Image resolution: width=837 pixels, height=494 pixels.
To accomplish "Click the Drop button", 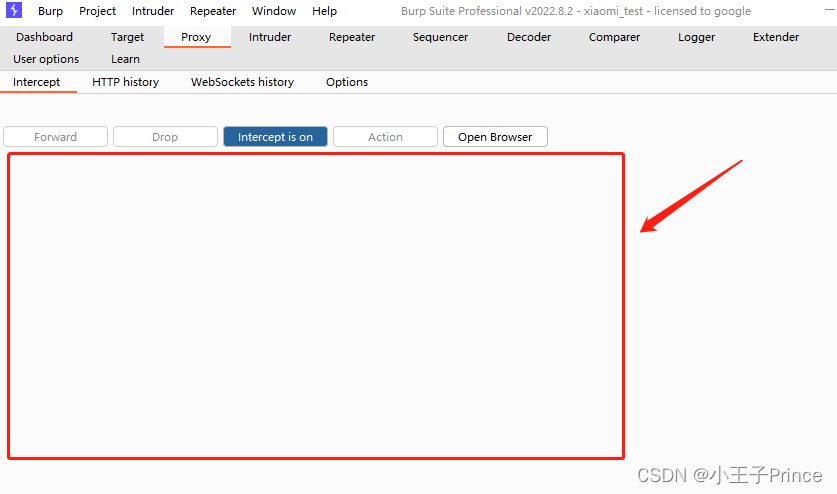I will point(165,137).
